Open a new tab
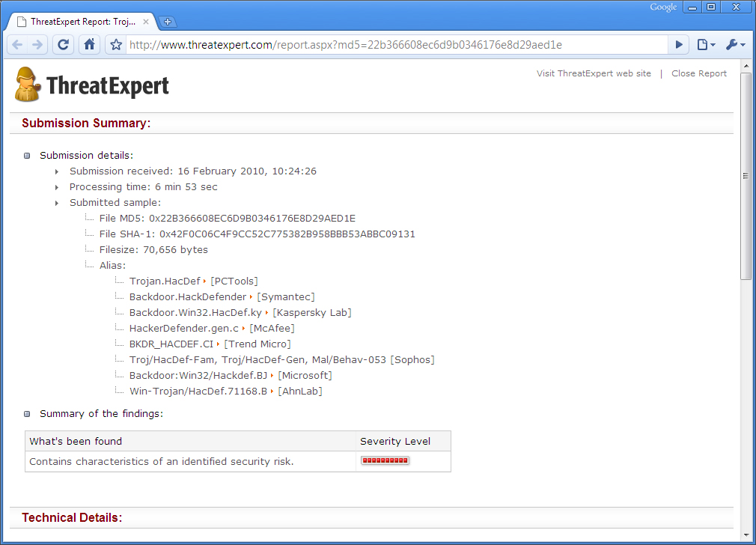 point(168,21)
